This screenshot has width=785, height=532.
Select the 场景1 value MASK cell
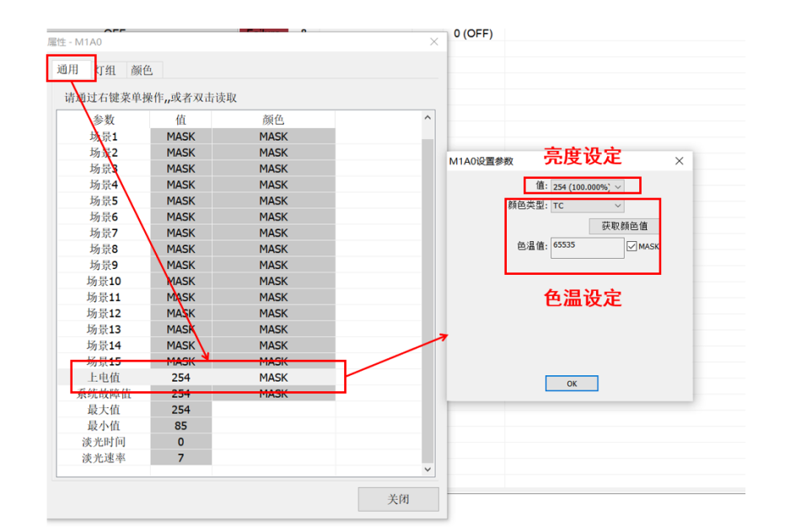point(180,137)
